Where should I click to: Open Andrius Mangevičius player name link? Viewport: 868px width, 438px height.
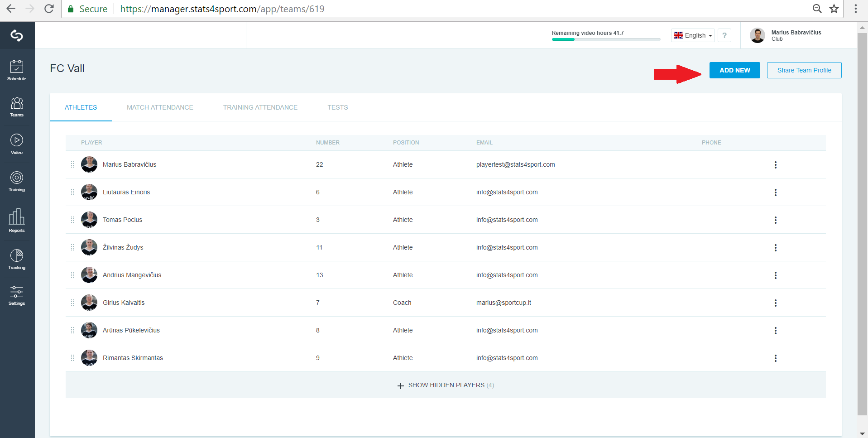click(x=132, y=275)
